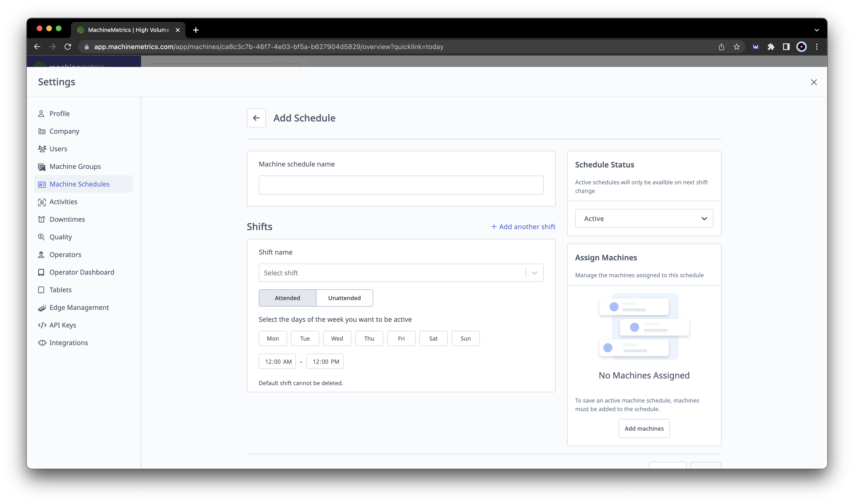Image resolution: width=854 pixels, height=504 pixels.
Task: Toggle Mon as an active day
Action: pos(272,338)
